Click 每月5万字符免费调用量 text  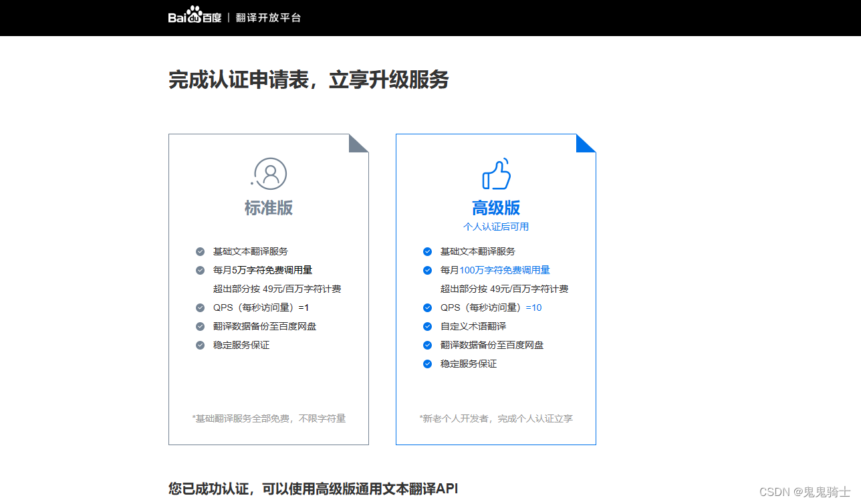click(263, 270)
